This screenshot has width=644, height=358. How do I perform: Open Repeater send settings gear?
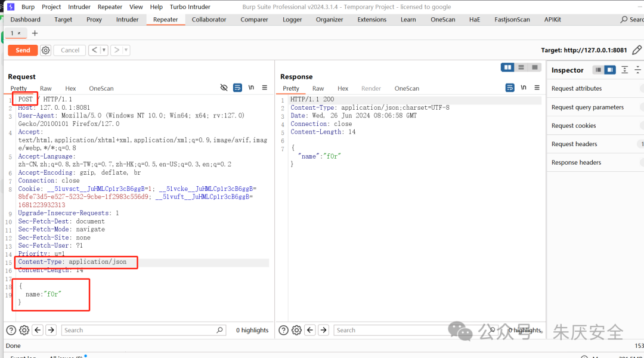(45, 50)
